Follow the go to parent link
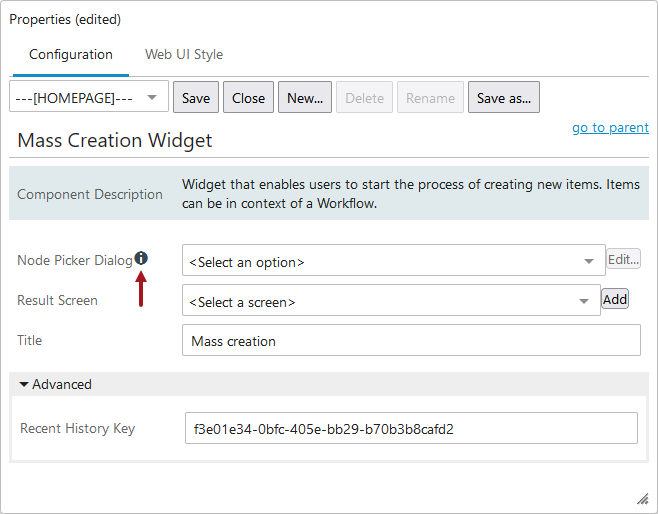 [x=610, y=128]
